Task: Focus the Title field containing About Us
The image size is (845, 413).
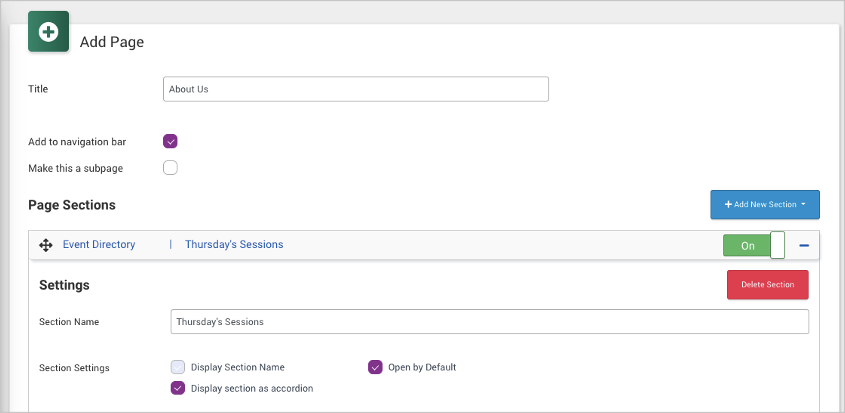Action: 355,89
